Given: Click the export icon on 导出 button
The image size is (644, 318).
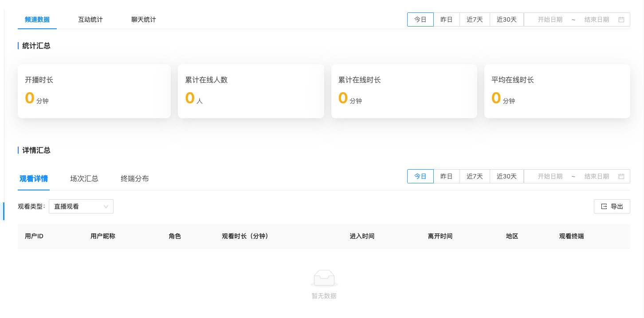Looking at the screenshot, I should (604, 206).
